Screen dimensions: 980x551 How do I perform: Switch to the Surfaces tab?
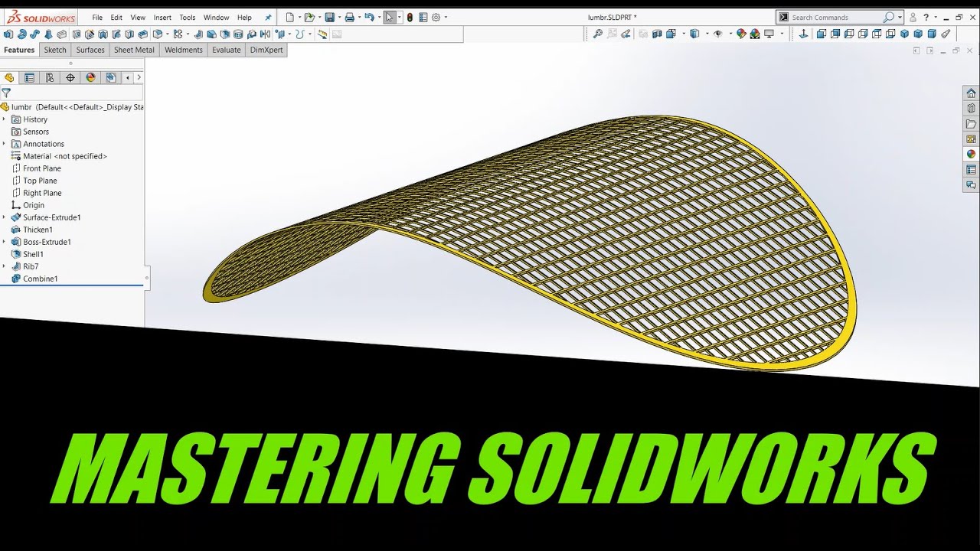point(90,50)
